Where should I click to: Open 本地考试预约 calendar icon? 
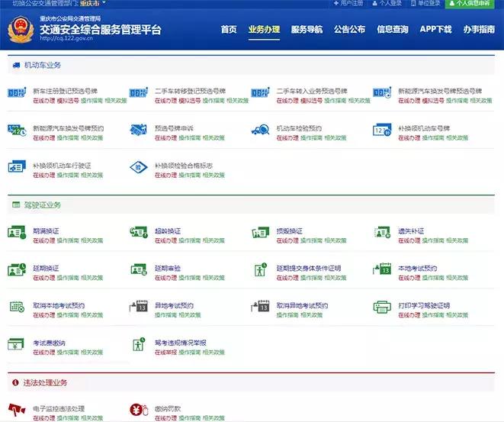[x=382, y=269]
